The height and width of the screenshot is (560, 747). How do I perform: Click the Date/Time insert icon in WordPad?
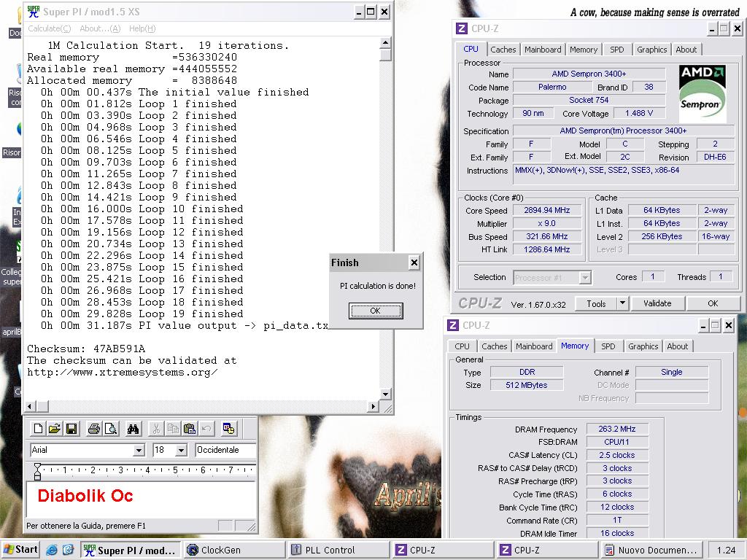(x=228, y=429)
